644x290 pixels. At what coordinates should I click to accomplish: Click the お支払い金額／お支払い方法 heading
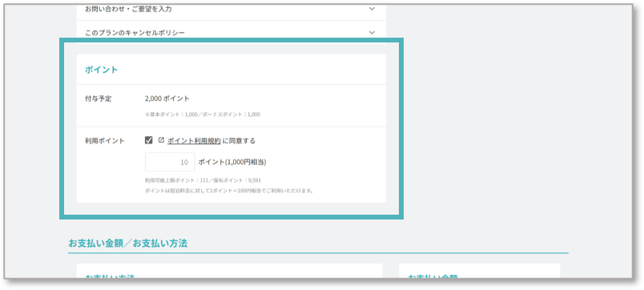(x=127, y=244)
